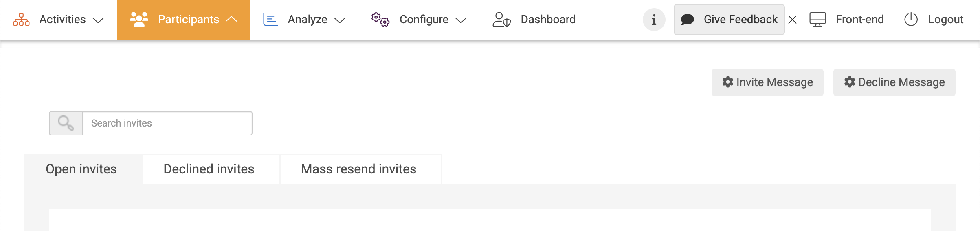Click the Decline Message button
The image size is (980, 231).
894,82
